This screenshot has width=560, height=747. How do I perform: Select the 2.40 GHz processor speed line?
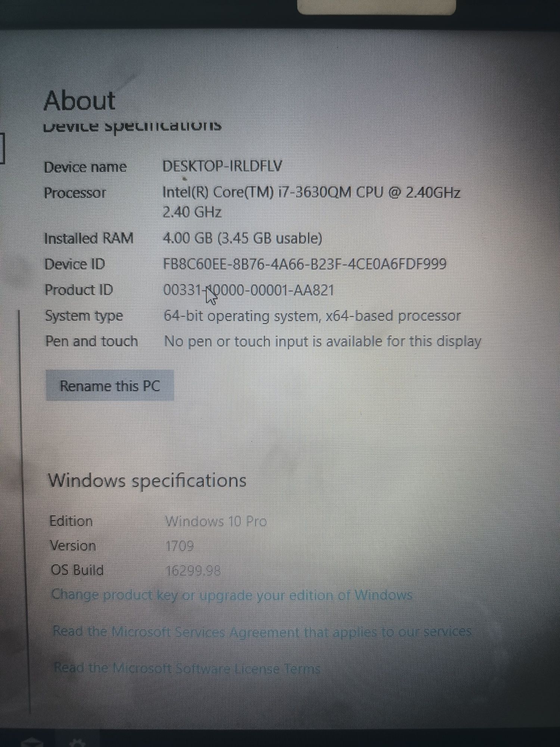point(192,212)
